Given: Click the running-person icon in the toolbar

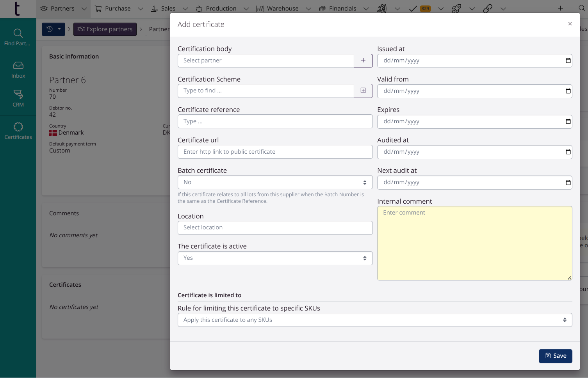Looking at the screenshot, I should (x=383, y=8).
